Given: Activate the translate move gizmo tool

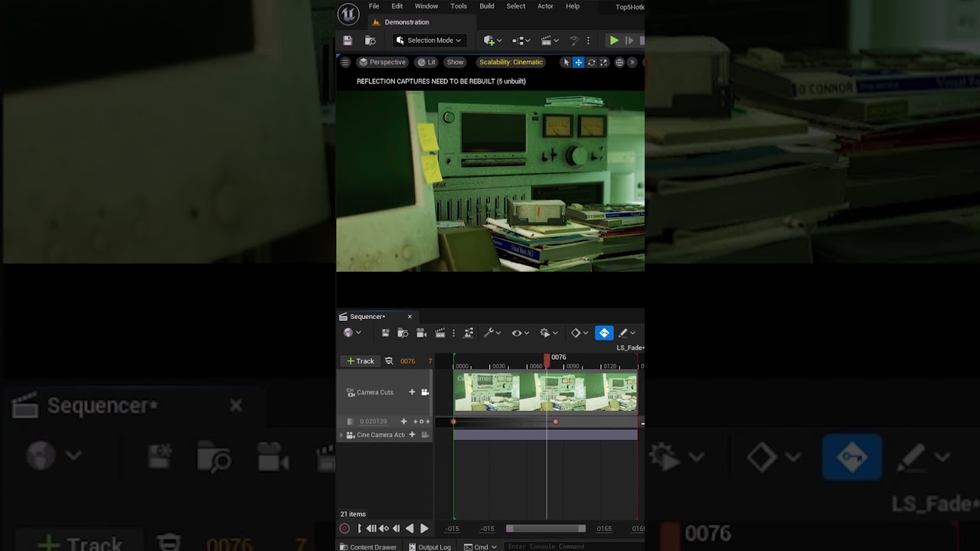Looking at the screenshot, I should click(x=579, y=63).
